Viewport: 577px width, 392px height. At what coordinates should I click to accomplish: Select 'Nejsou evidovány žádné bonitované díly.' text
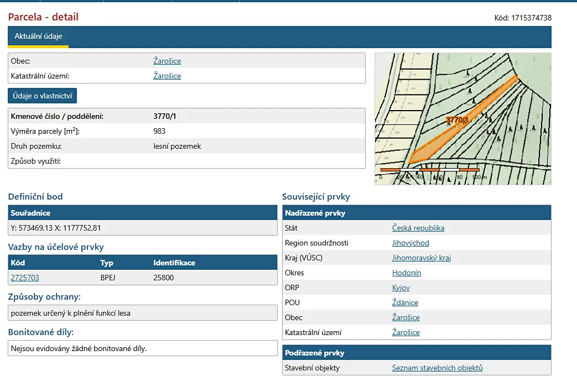pyautogui.click(x=79, y=349)
